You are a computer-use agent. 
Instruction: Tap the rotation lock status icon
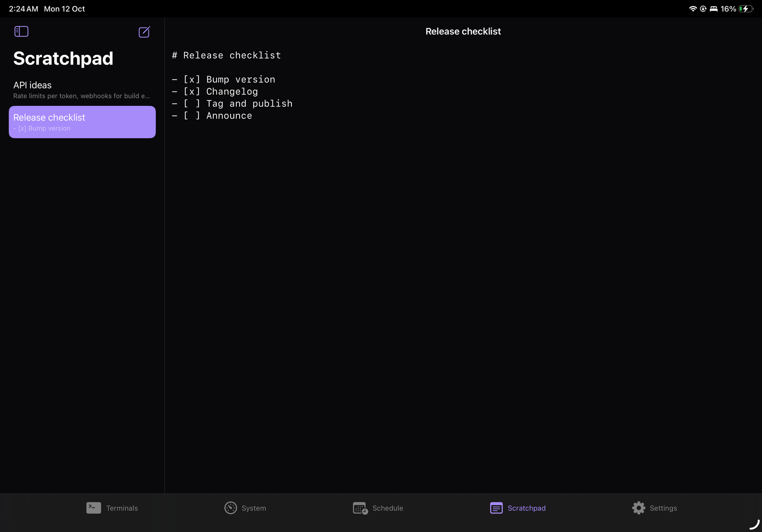click(703, 9)
